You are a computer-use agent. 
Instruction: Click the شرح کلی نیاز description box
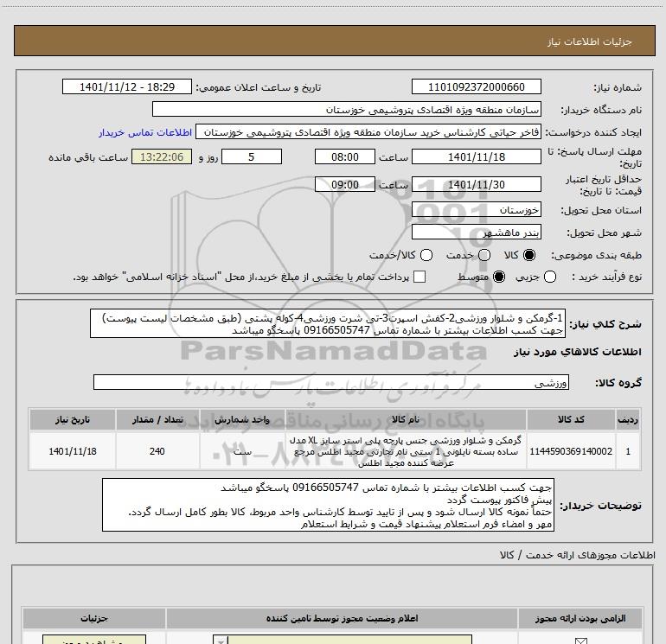click(328, 323)
